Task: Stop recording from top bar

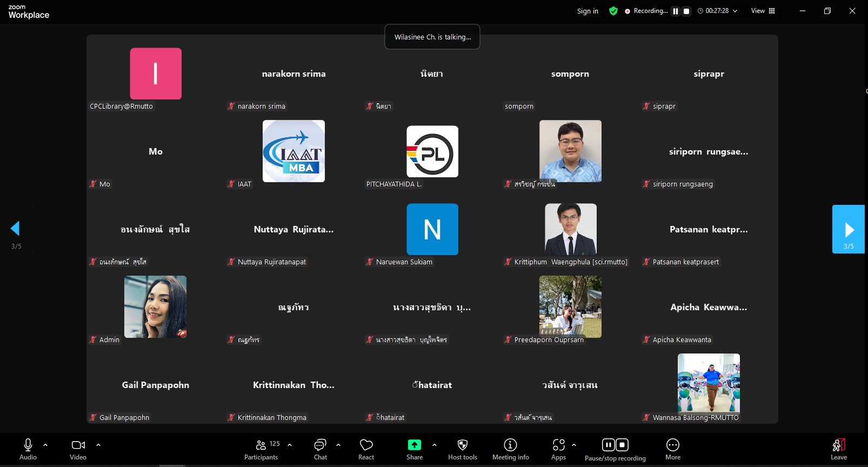Action: pyautogui.click(x=686, y=11)
